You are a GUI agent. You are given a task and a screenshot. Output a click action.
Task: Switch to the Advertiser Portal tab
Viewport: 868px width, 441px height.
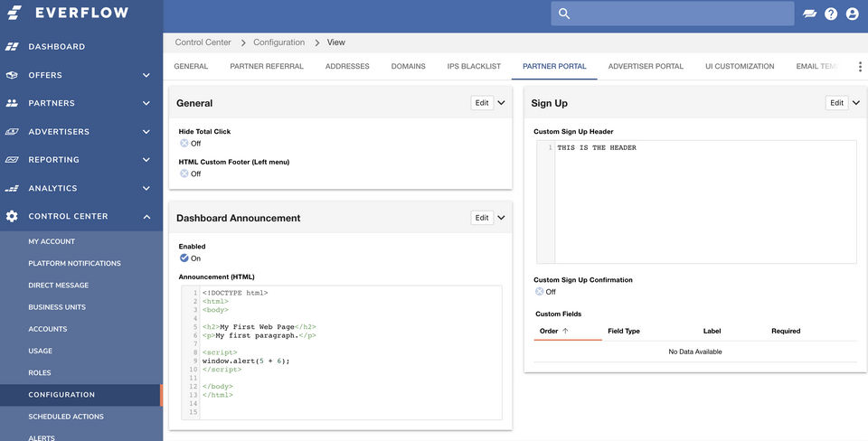(x=646, y=66)
